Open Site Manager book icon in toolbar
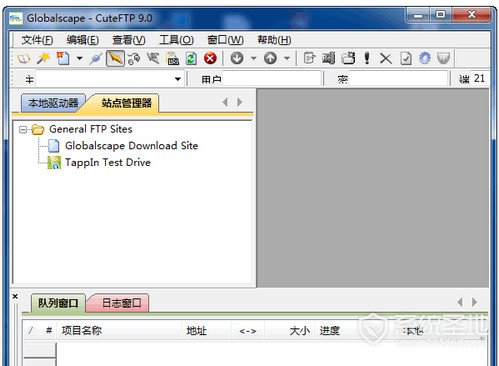Screen dimensions: 499x366 (x=24, y=59)
